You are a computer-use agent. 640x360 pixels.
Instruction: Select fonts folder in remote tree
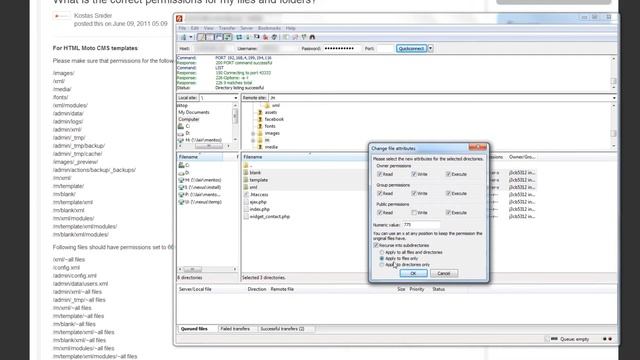[x=270, y=126]
